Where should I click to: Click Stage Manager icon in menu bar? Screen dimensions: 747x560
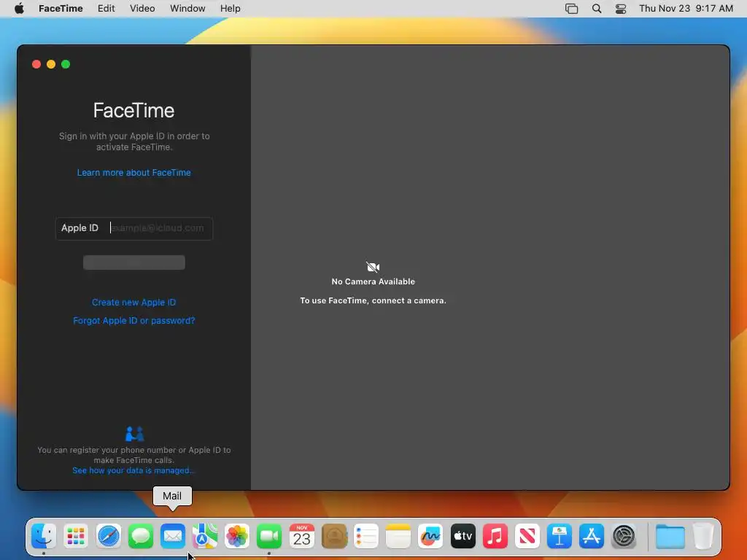[x=571, y=9]
